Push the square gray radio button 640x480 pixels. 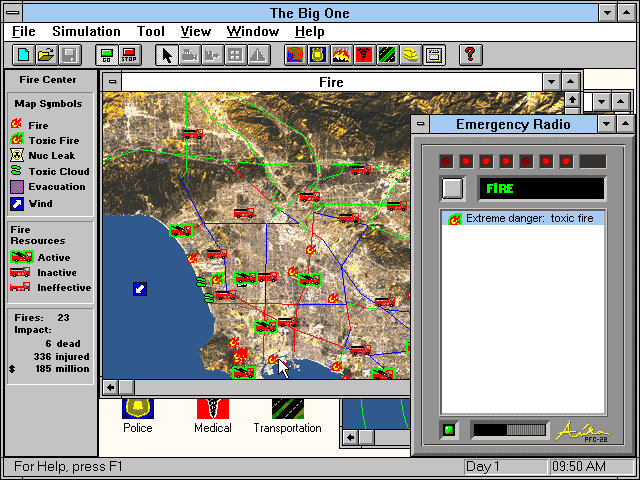click(452, 188)
